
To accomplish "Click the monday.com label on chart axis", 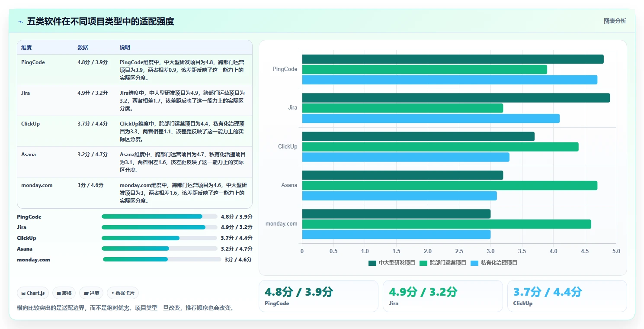I will pos(281,224).
